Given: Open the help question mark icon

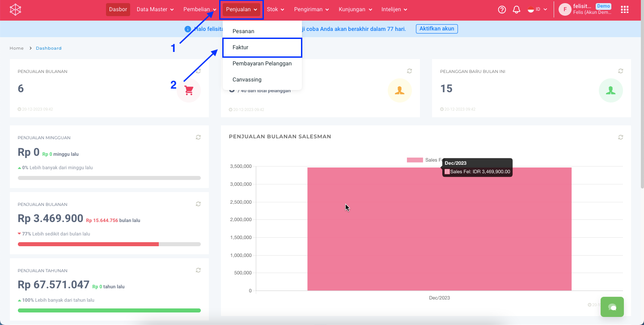Looking at the screenshot, I should (x=502, y=9).
